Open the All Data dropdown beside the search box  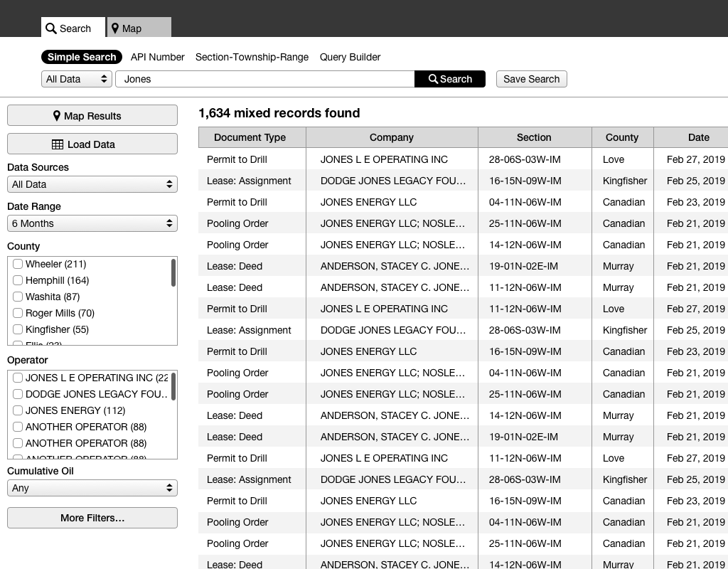[76, 79]
